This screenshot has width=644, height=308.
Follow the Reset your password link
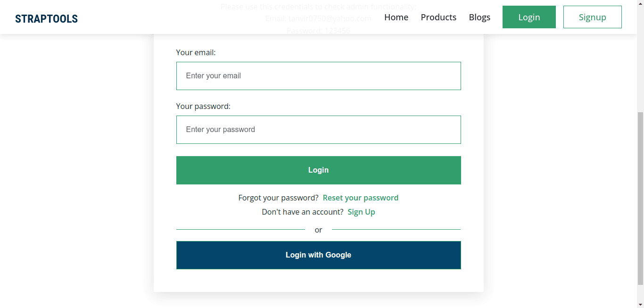(360, 198)
